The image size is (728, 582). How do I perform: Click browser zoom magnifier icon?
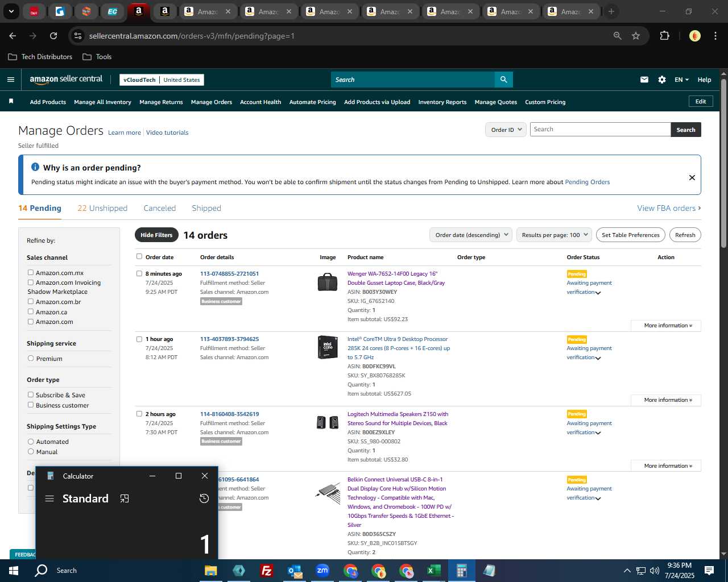(618, 36)
